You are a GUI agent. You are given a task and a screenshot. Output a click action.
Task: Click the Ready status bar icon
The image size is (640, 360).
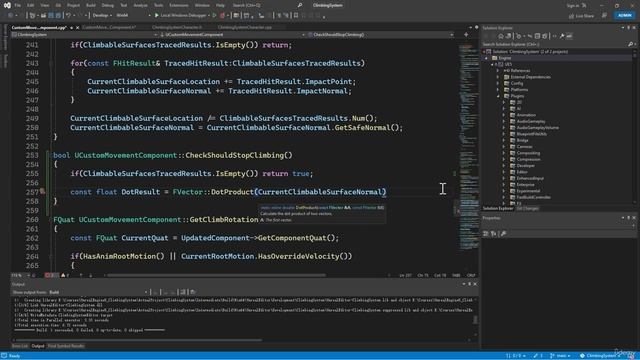[x=4, y=356]
